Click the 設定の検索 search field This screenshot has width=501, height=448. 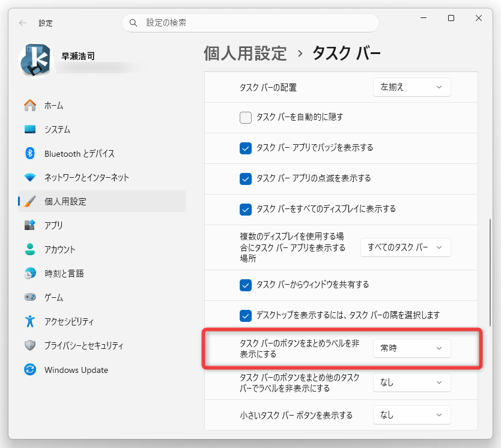[250, 23]
